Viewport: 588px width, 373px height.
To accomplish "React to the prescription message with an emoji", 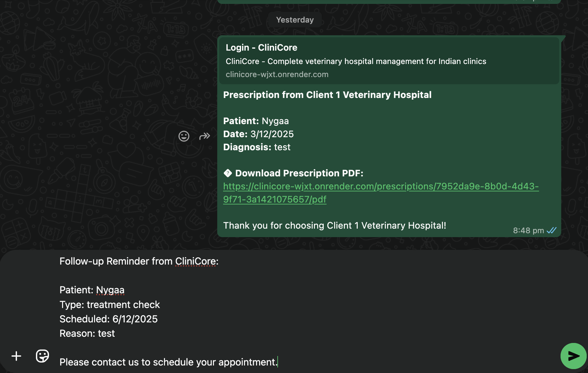I will pyautogui.click(x=184, y=137).
